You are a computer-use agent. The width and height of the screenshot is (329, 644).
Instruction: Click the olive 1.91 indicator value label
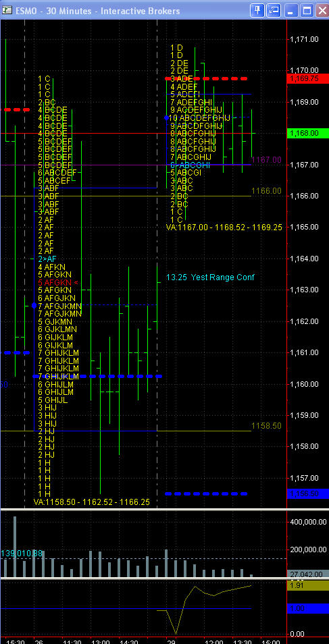point(307,586)
